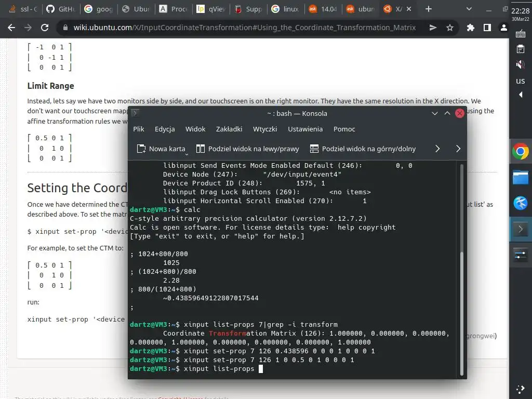Expand the Chrome tab search chevron

469,9
